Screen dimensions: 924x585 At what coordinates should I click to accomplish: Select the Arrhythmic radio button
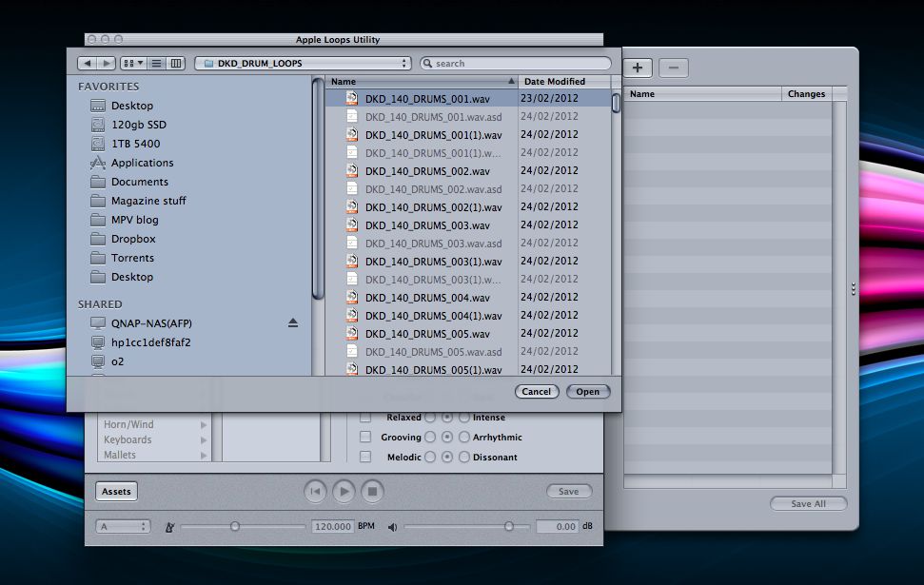pyautogui.click(x=464, y=438)
